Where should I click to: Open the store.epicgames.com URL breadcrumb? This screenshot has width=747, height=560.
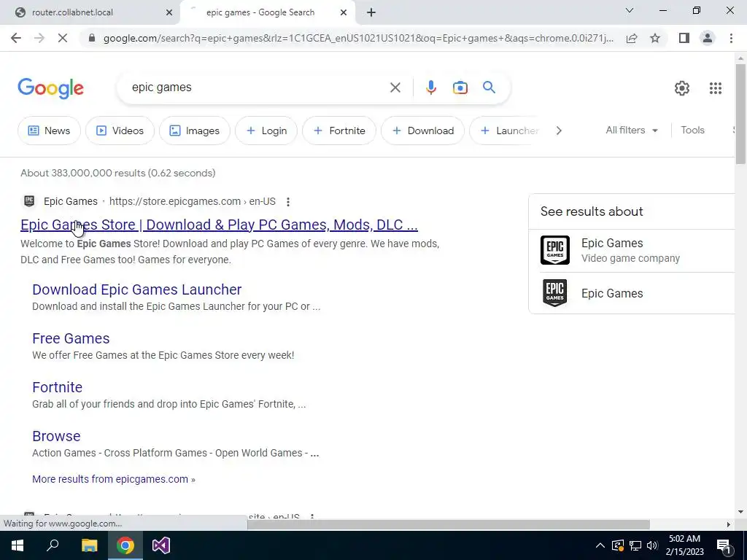[193, 201]
